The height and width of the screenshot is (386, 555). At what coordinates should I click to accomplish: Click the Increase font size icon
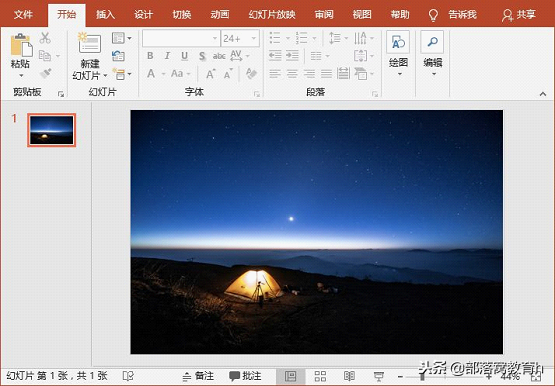click(x=210, y=74)
